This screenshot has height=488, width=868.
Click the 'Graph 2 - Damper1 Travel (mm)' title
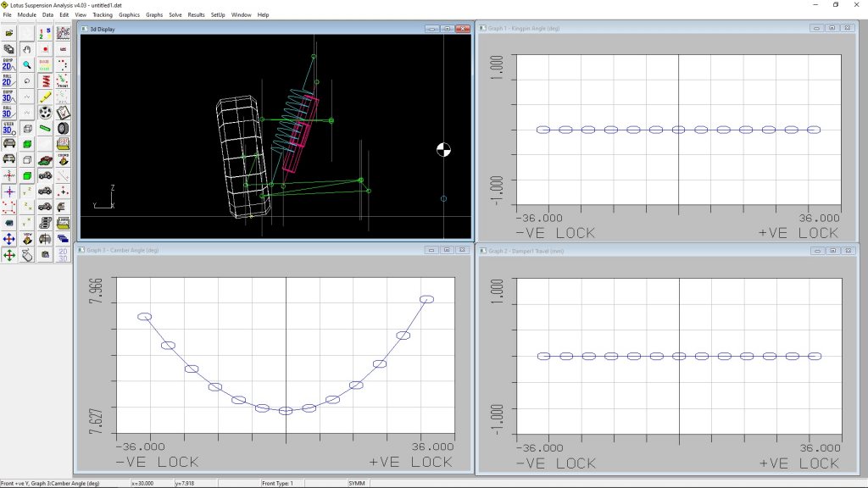click(x=526, y=251)
